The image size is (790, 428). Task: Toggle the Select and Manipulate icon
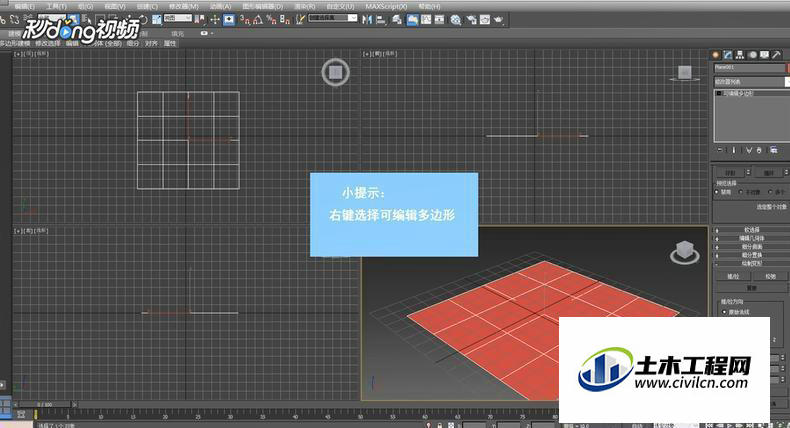coord(229,20)
